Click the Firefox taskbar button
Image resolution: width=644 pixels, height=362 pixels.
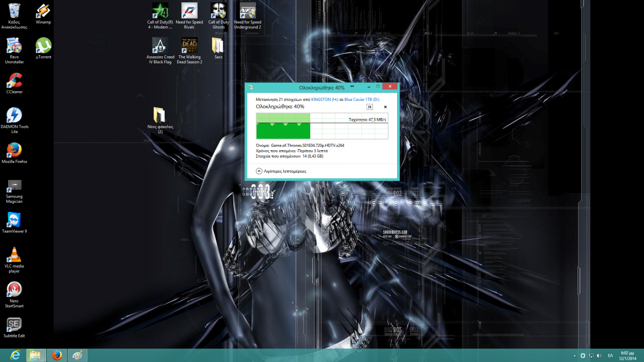pyautogui.click(x=56, y=355)
